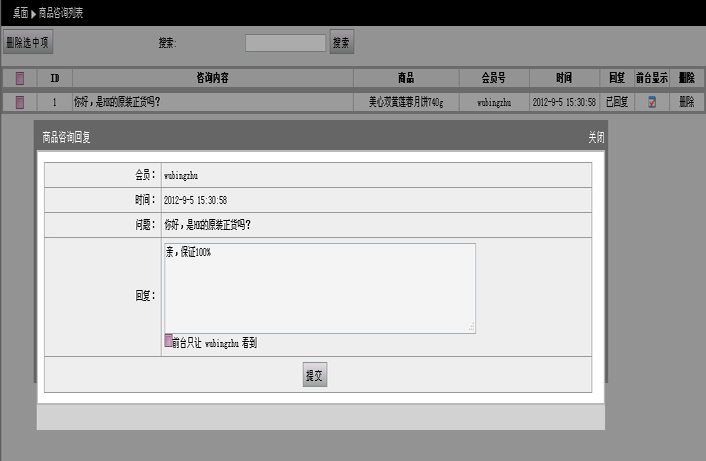
Task: Click inside the 回复 reply textarea
Action: [x=319, y=288]
